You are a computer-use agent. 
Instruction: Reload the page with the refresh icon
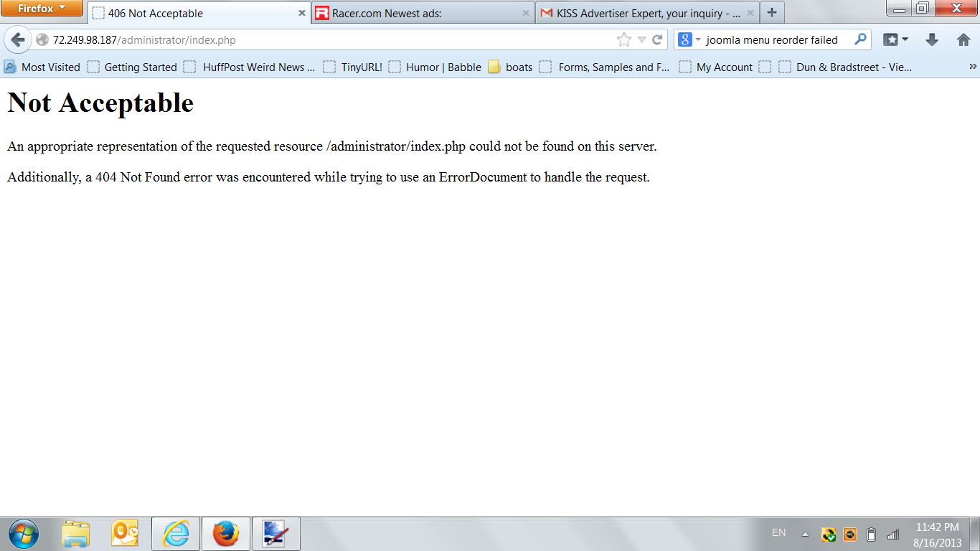(x=656, y=40)
